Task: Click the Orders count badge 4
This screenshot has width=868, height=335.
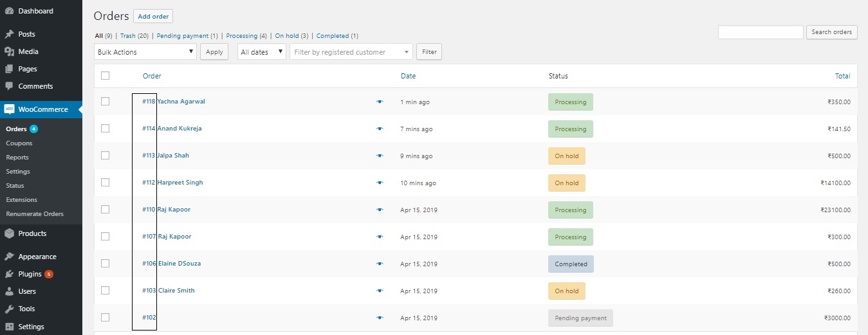Action: [x=33, y=129]
